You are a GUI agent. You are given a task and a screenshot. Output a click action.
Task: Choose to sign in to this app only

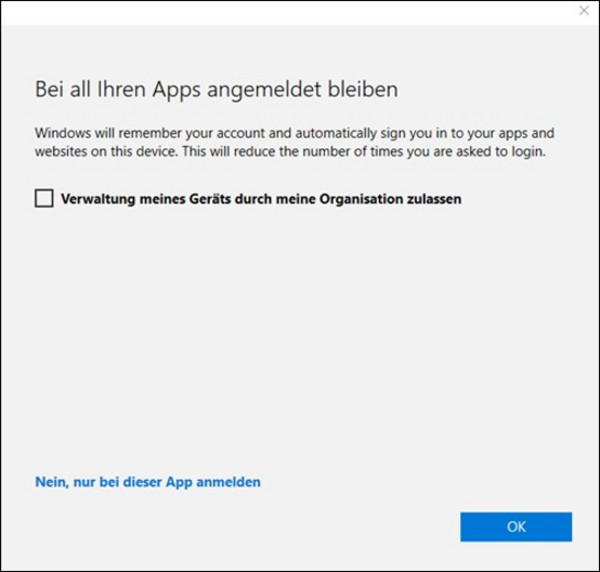(148, 482)
